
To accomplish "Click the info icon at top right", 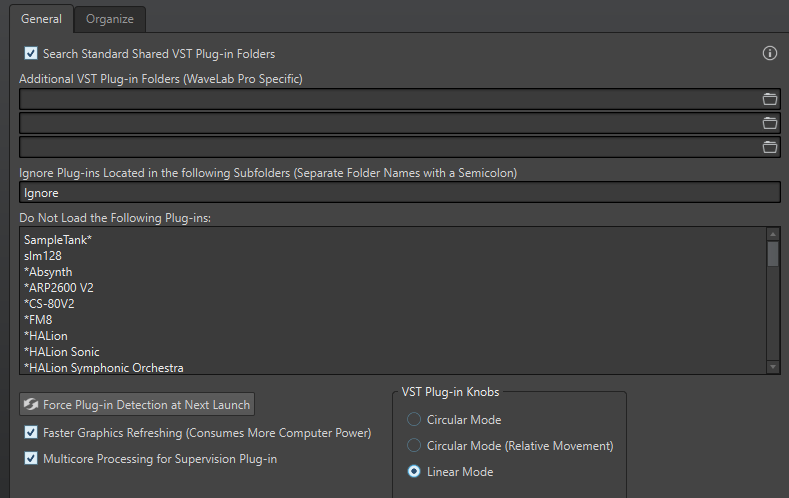I will click(770, 54).
